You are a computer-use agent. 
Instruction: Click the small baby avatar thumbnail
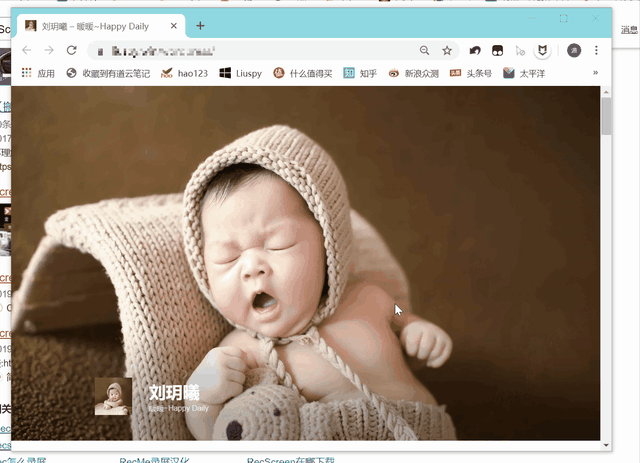tap(113, 396)
